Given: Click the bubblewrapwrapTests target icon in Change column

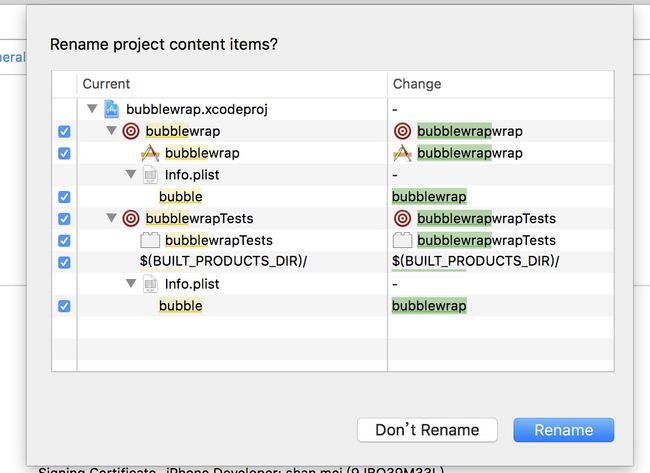Looking at the screenshot, I should click(x=402, y=218).
